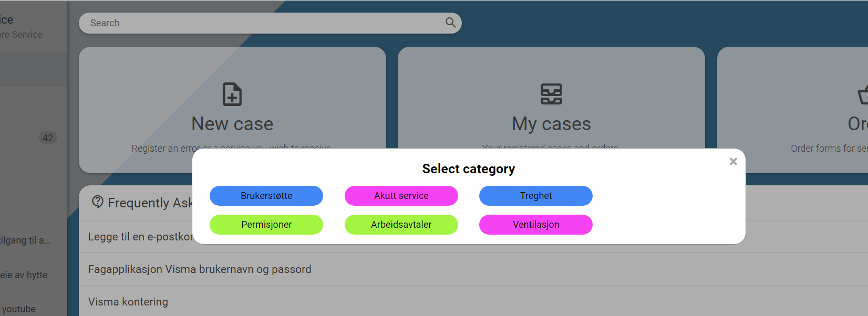Open Fagapplikasjon Visma brukernavn og passord article
This screenshot has height=316, width=868.
200,269
